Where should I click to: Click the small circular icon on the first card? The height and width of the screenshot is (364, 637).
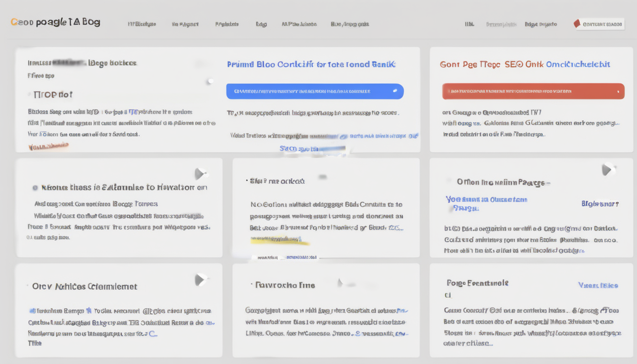click(209, 81)
